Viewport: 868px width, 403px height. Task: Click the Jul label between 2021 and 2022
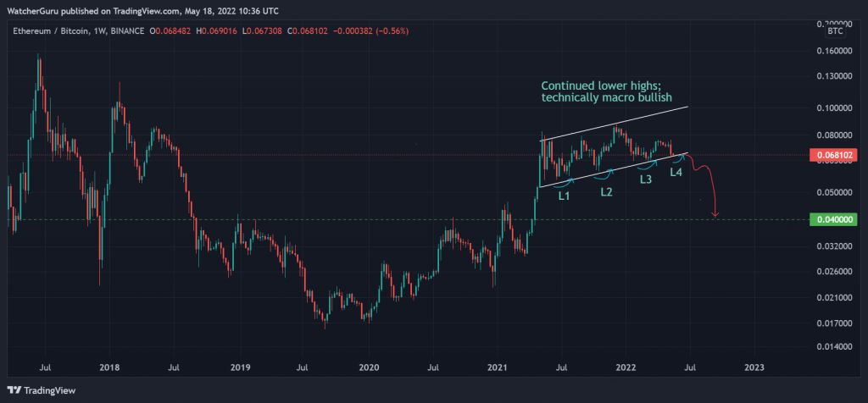[562, 367]
